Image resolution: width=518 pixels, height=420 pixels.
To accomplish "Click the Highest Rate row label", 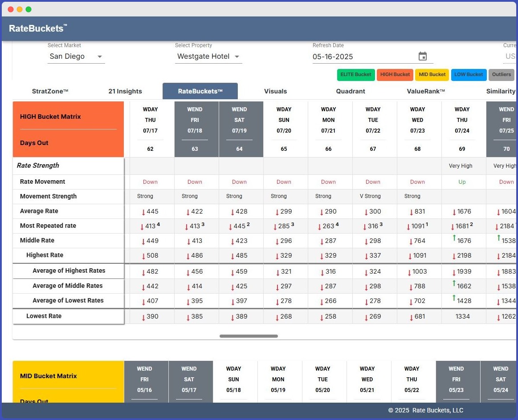I will 45,255.
